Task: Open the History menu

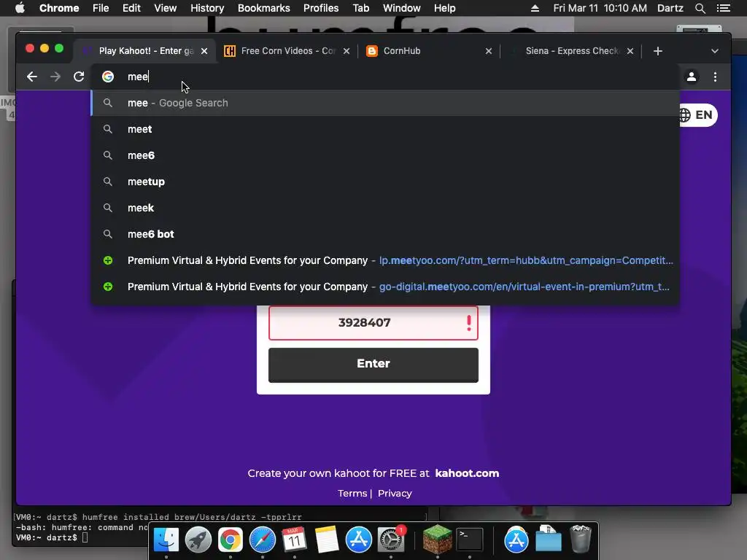Action: pos(207,8)
